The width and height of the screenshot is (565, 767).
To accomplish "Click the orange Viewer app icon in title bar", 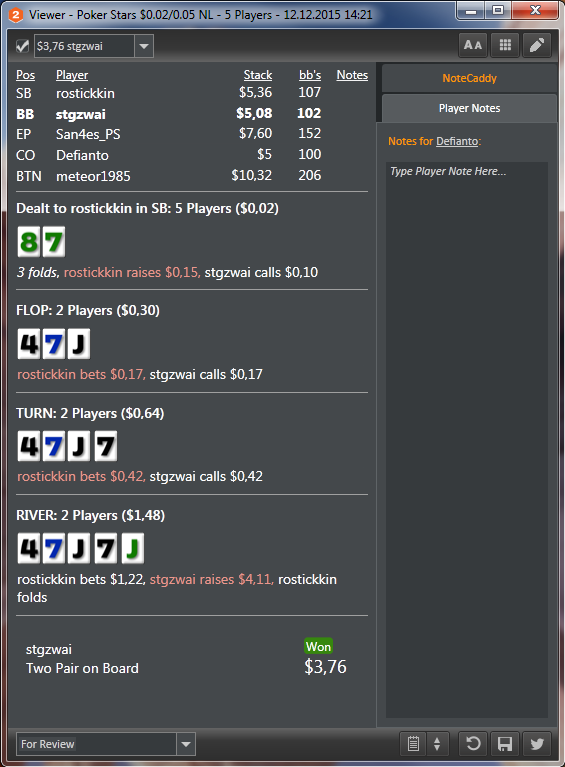I will (x=16, y=15).
